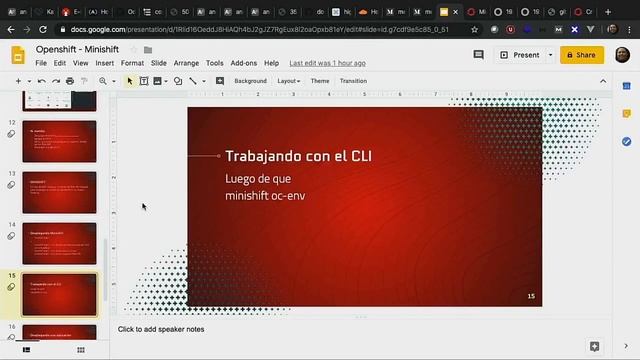
Task: Add a new slide with plus icon
Action: pyautogui.click(x=18, y=81)
